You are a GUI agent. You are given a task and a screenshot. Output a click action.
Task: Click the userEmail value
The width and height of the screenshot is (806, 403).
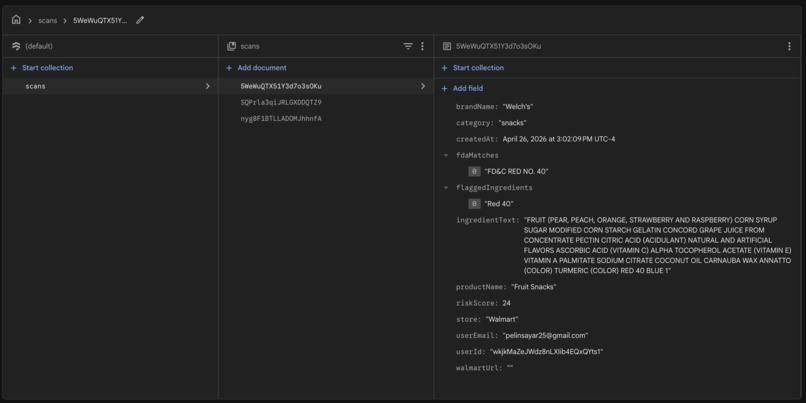(545, 336)
